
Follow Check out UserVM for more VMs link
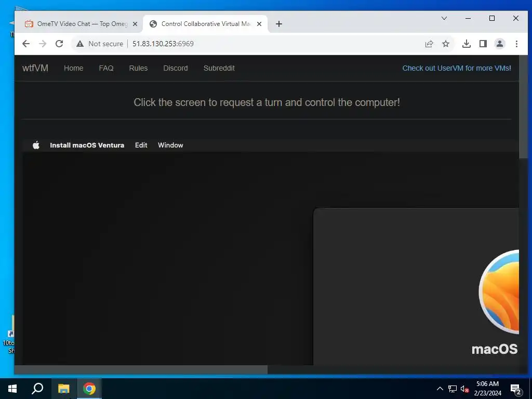tap(457, 68)
